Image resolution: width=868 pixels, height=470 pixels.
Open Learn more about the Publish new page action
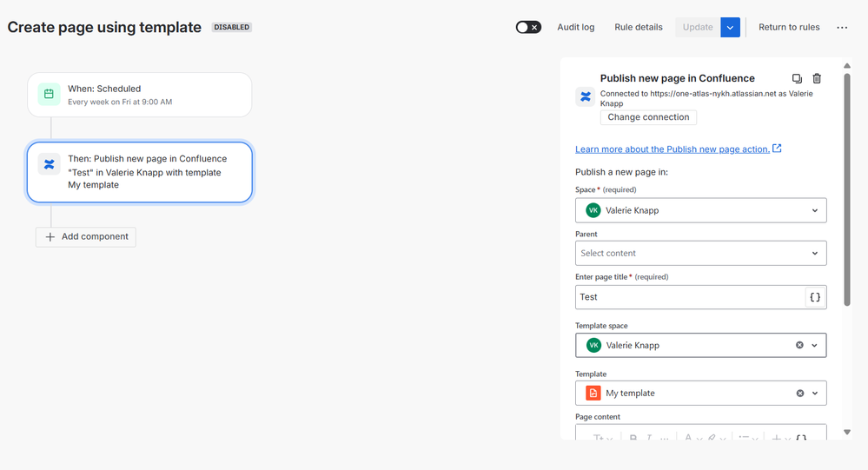(x=672, y=149)
